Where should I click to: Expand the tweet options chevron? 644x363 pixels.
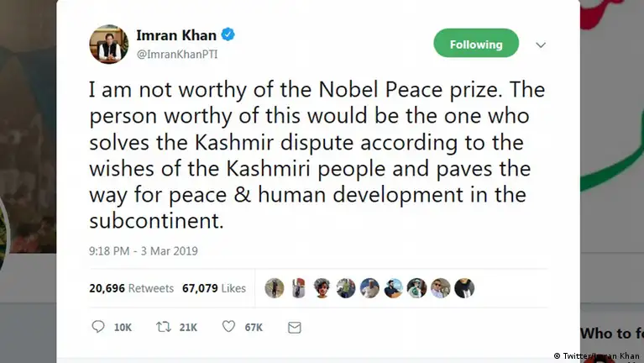click(x=541, y=45)
